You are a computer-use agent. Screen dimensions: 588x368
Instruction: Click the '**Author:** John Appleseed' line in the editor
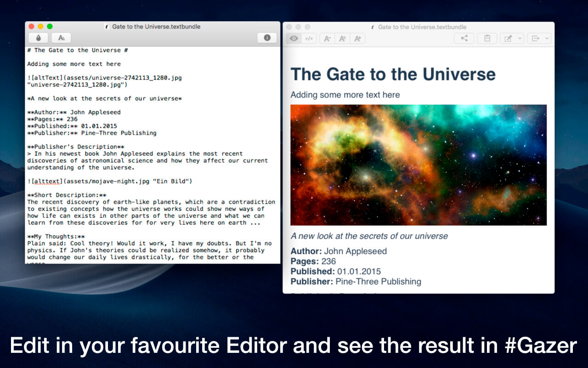(74, 112)
